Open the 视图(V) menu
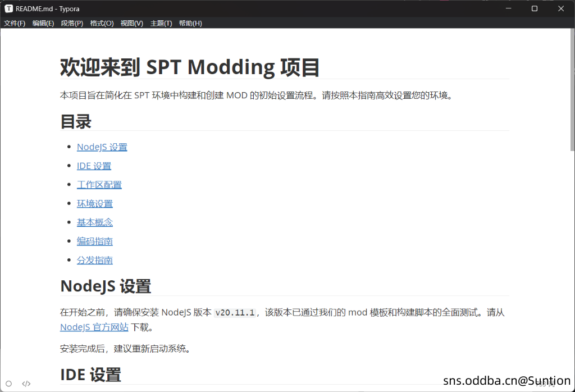Screen dimensions: 575x392 point(132,23)
